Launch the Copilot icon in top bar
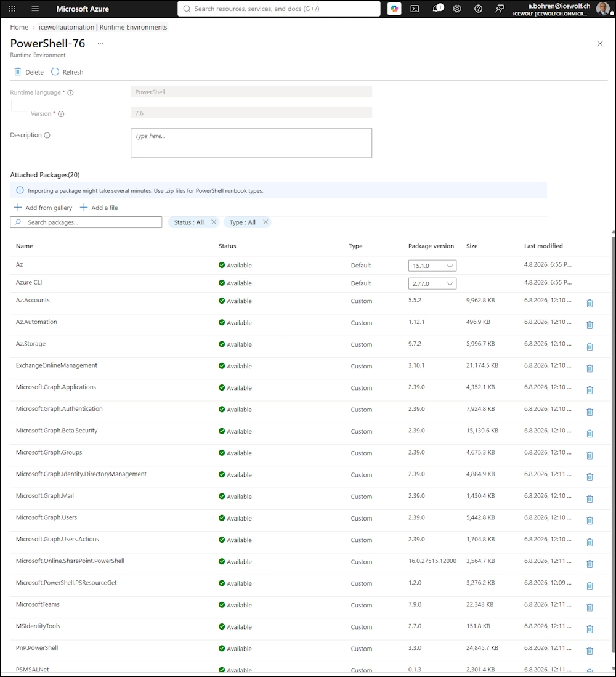The height and width of the screenshot is (677, 616). (394, 9)
